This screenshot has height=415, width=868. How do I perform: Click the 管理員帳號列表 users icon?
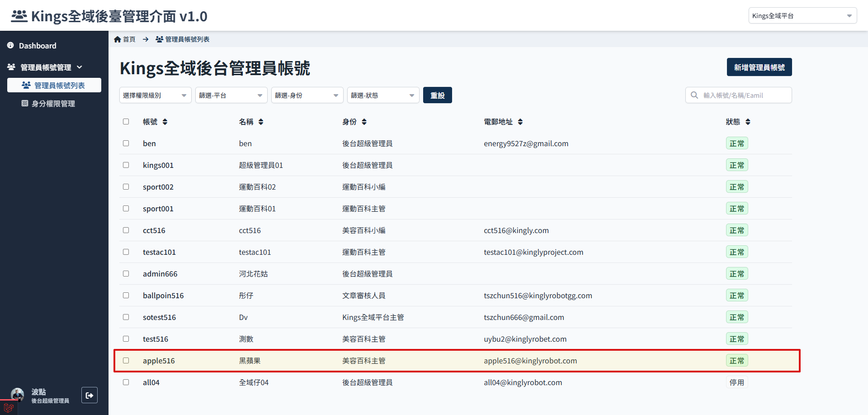[x=26, y=85]
